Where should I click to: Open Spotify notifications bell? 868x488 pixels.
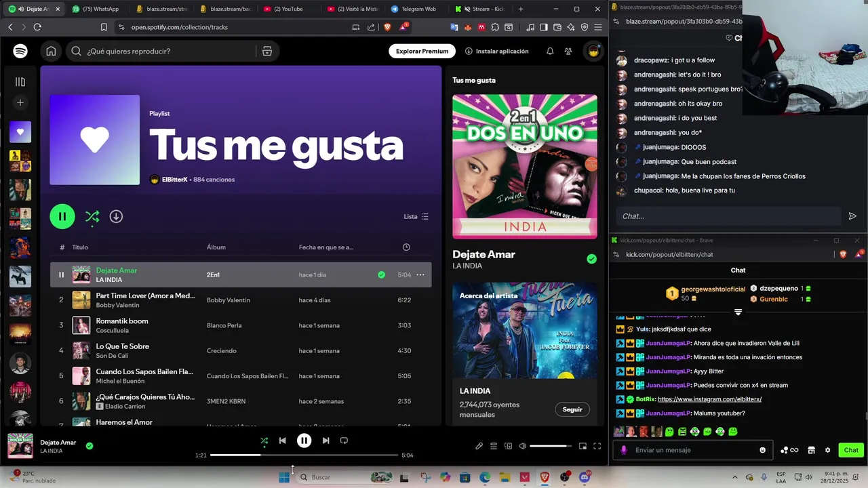click(x=550, y=51)
